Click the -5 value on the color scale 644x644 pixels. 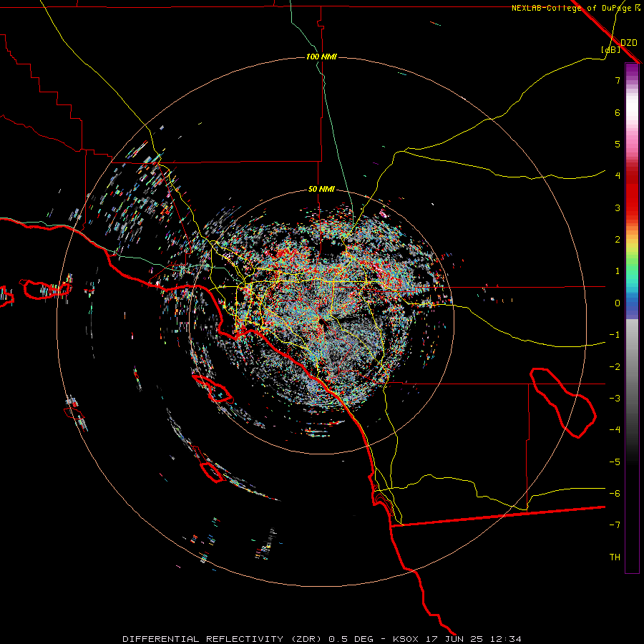point(615,462)
